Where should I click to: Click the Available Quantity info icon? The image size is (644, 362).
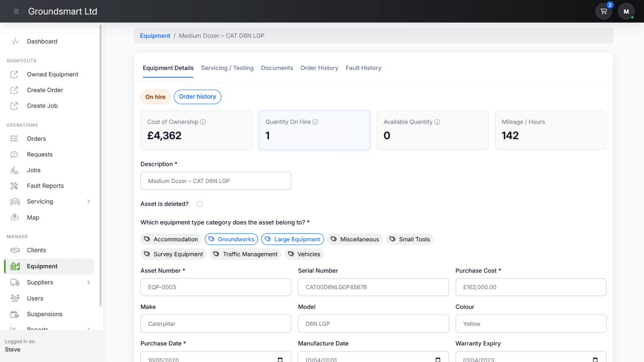click(437, 122)
